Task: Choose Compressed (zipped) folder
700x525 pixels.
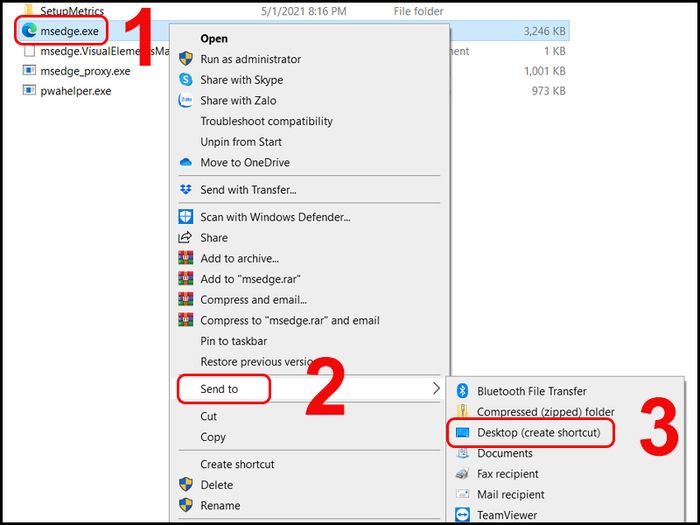Action: coord(546,412)
